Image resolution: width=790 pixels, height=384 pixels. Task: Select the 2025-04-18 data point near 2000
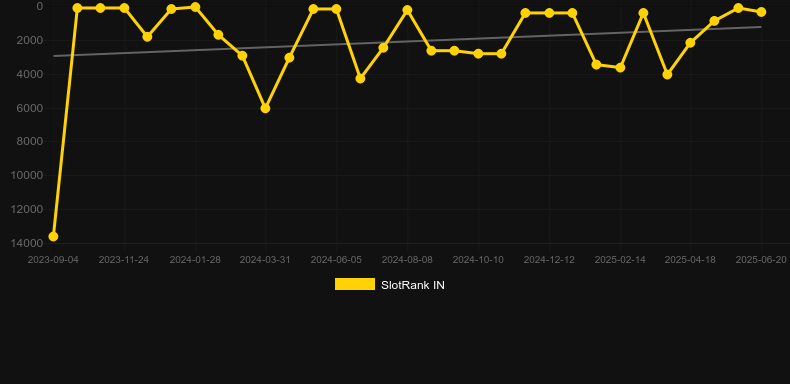690,43
